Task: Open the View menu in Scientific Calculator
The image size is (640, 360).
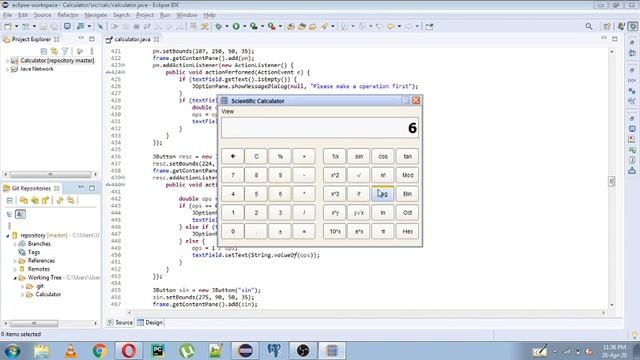Action: pos(228,111)
